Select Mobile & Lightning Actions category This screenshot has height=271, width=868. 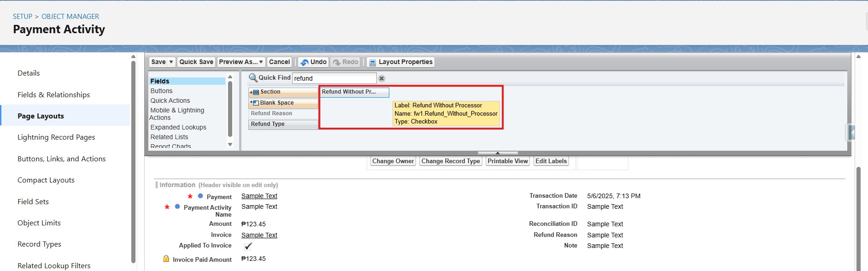(177, 114)
